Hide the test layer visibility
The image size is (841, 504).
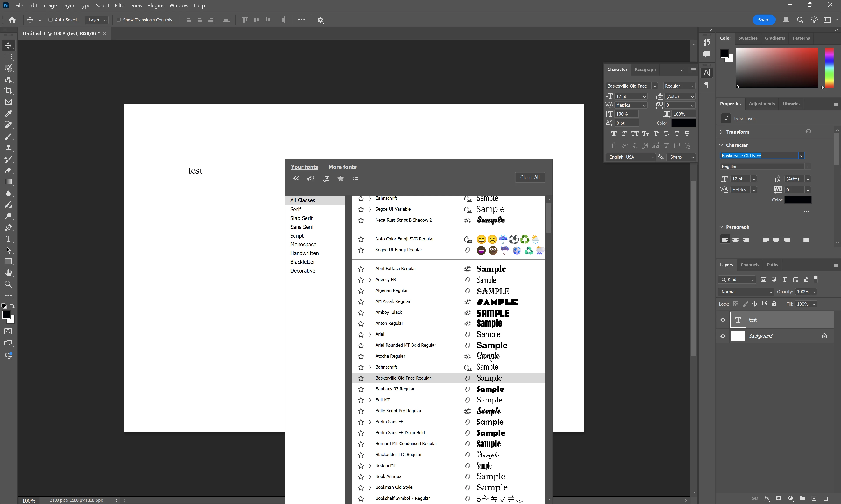tap(723, 320)
